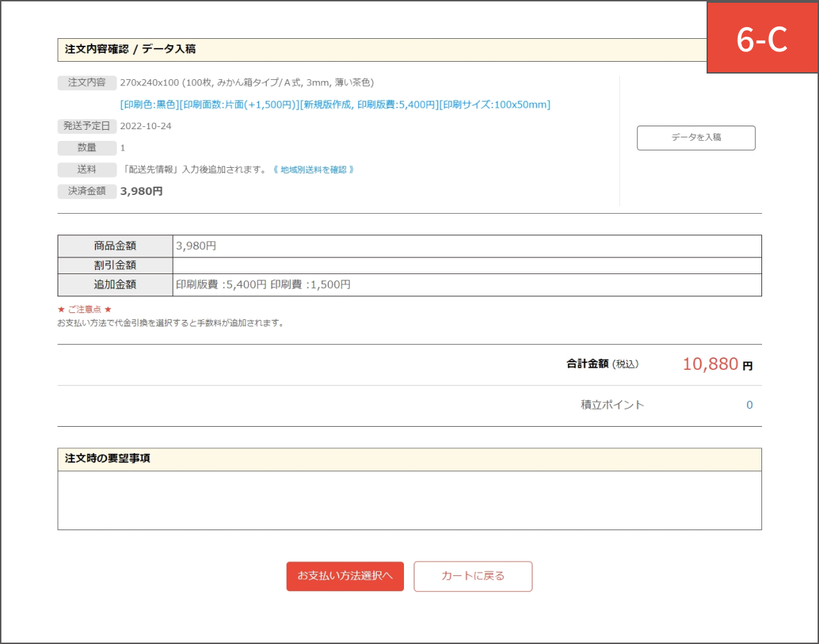The width and height of the screenshot is (819, 644).
Task: Click the データを入稿 upload button
Action: [695, 138]
